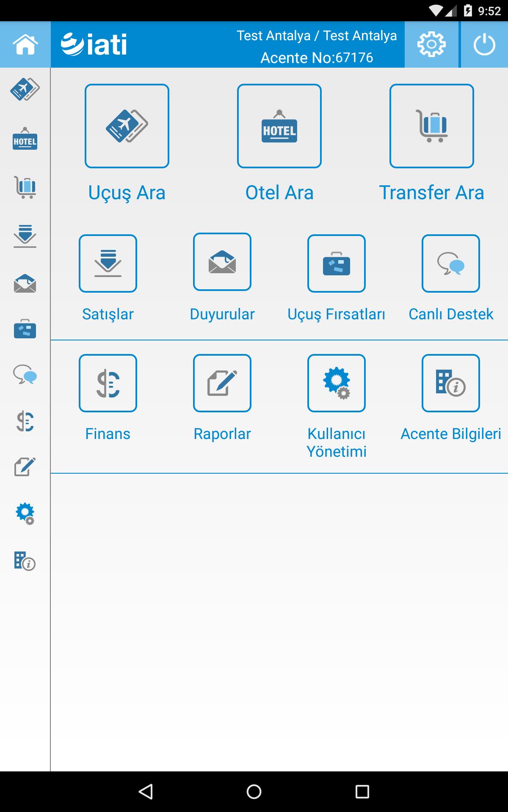Image resolution: width=508 pixels, height=812 pixels.
Task: Tap the Transfer Ara luggage tile
Action: tap(432, 126)
